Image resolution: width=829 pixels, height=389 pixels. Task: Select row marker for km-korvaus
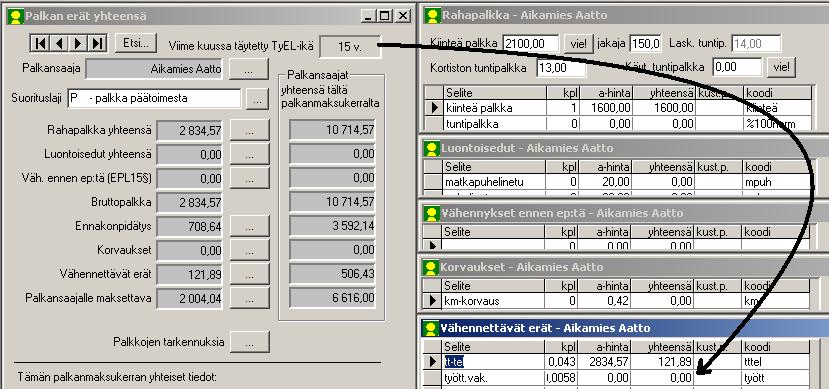coord(434,301)
